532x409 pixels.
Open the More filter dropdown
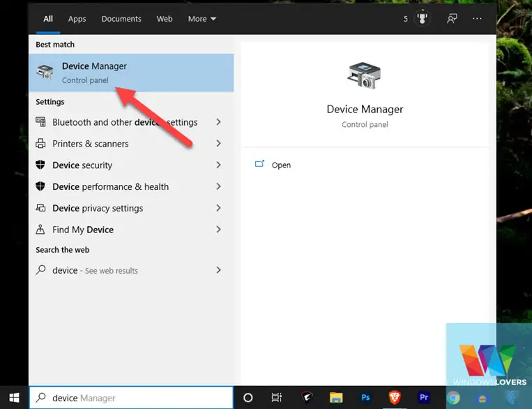tap(202, 19)
